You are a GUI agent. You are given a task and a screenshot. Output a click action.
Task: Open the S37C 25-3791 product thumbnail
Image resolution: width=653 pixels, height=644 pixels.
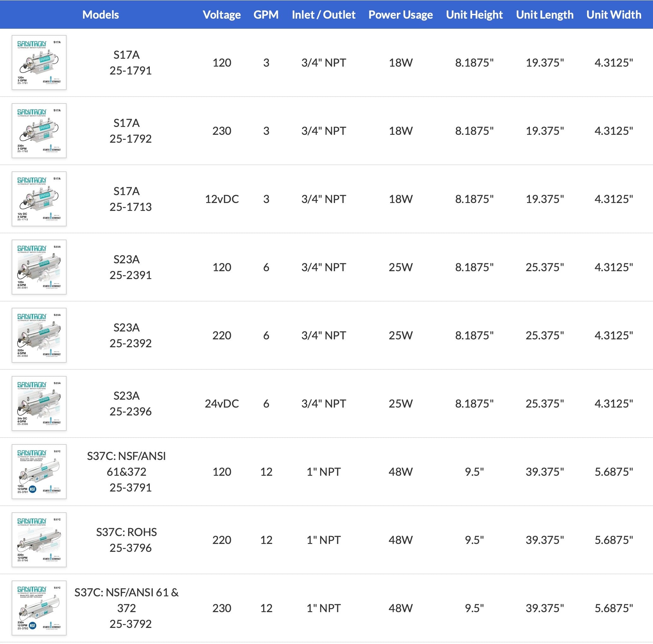tap(39, 472)
